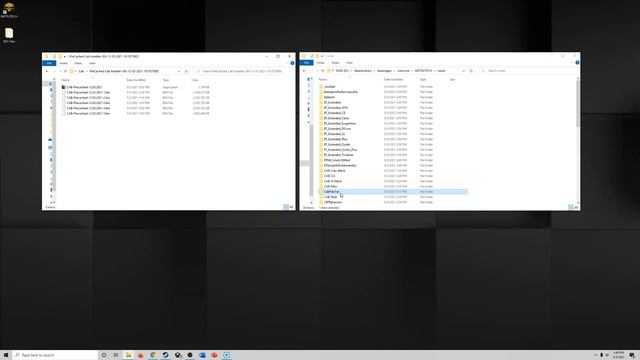Image resolution: width=640 pixels, height=360 pixels.
Task: Click the BATTLETECH breadcrumb in the address bar
Action: [x=423, y=71]
